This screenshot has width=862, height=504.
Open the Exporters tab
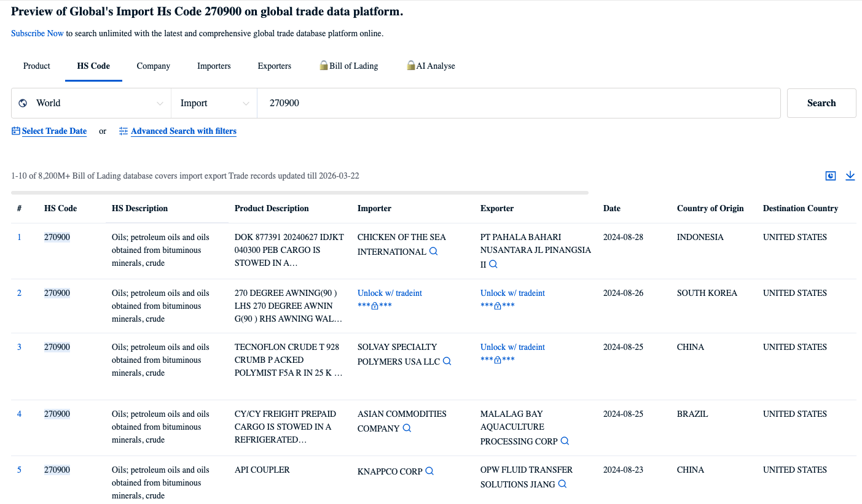tap(275, 66)
